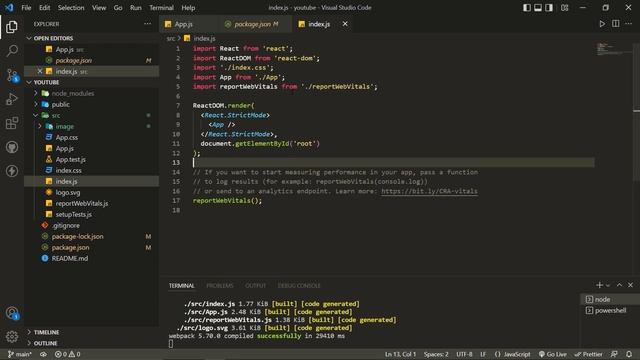The image size is (640, 360).
Task: Click Prettier in status bar
Action: (588, 354)
